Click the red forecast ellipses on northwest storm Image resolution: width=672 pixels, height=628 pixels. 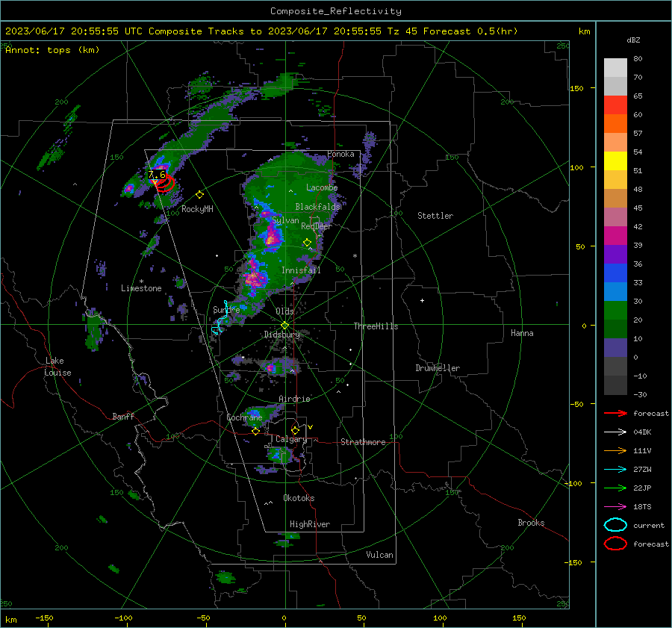click(x=164, y=184)
